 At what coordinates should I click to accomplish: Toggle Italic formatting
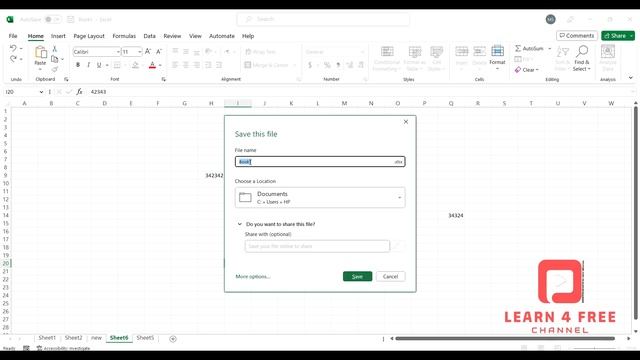88,65
